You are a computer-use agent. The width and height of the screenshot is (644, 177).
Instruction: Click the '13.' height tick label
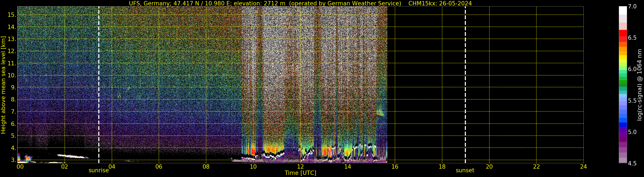pos(12,39)
